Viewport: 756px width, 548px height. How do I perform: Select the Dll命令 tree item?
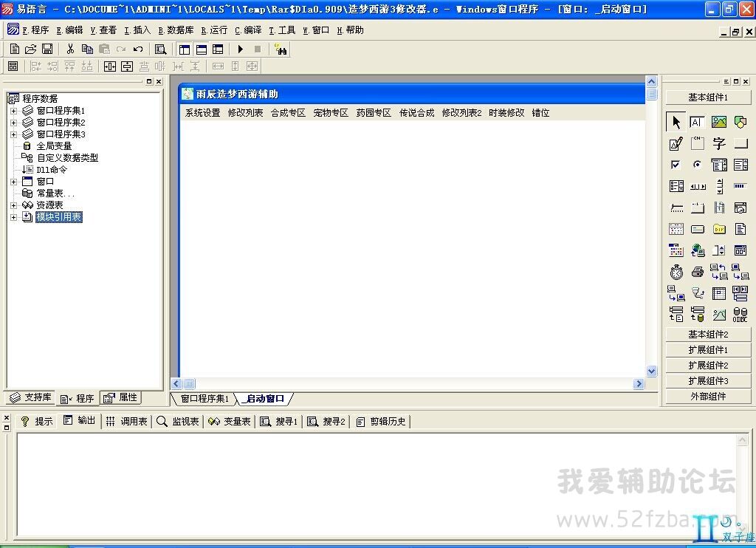52,170
